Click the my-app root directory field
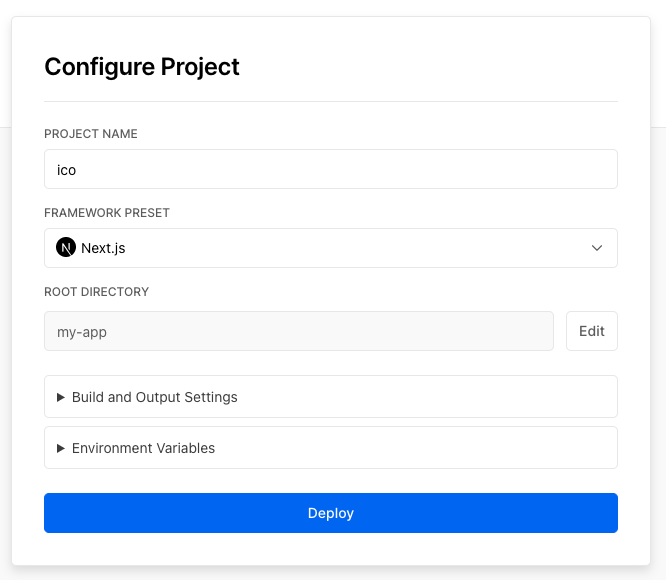This screenshot has width=666, height=580. (x=298, y=331)
